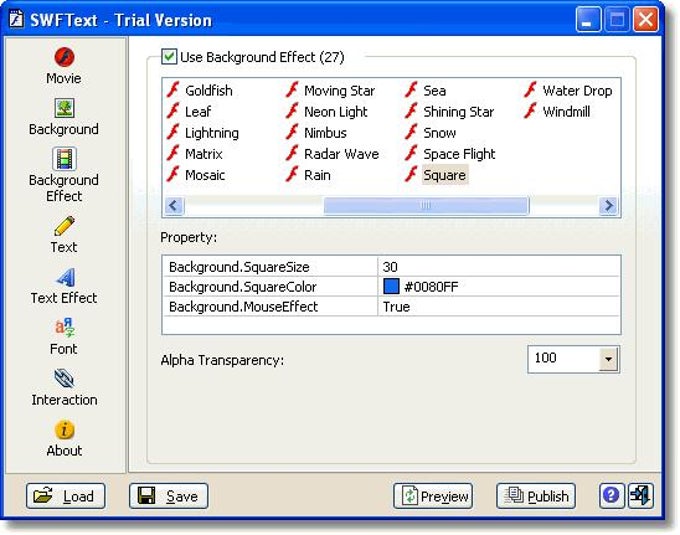Click the exit door icon
The width and height of the screenshot is (680, 535).
click(641, 495)
